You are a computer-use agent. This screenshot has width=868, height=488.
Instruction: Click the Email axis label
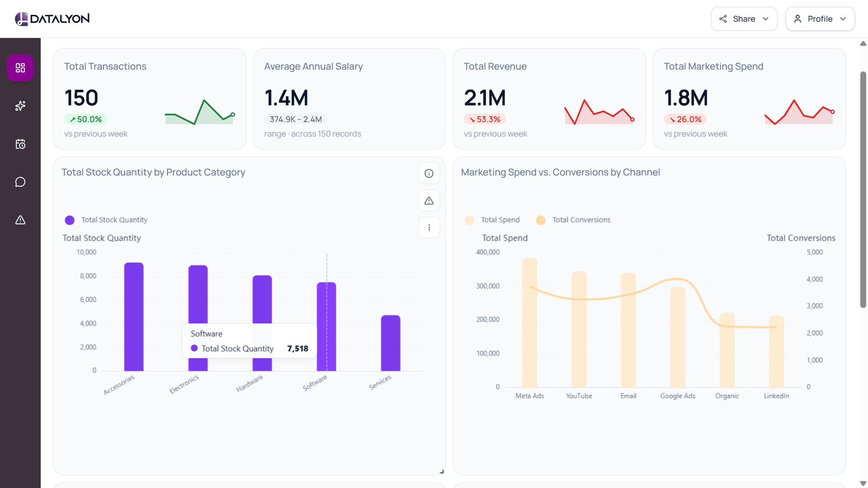click(628, 396)
